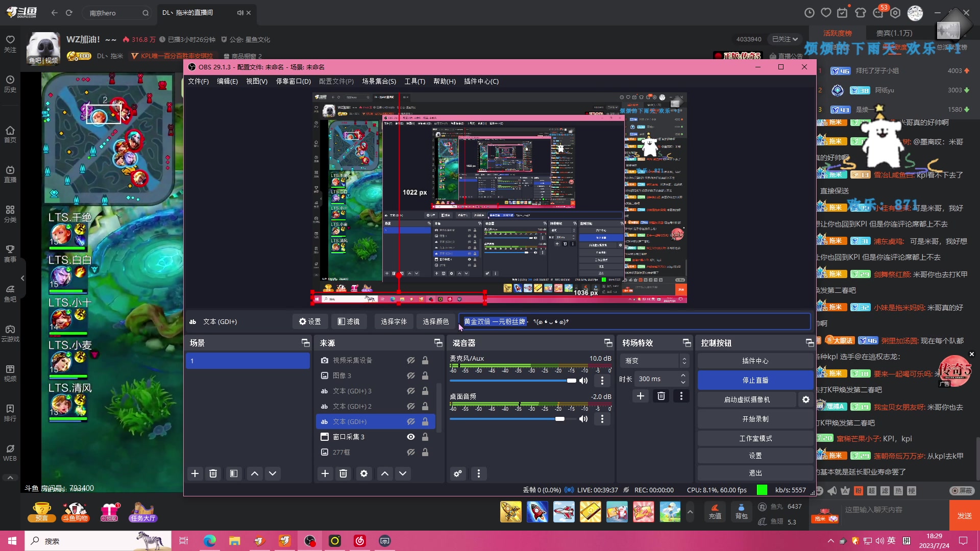Image resolution: width=980 pixels, height=551 pixels.
Task: Open Douyu 首页 sidebar icon
Action: tap(10, 134)
